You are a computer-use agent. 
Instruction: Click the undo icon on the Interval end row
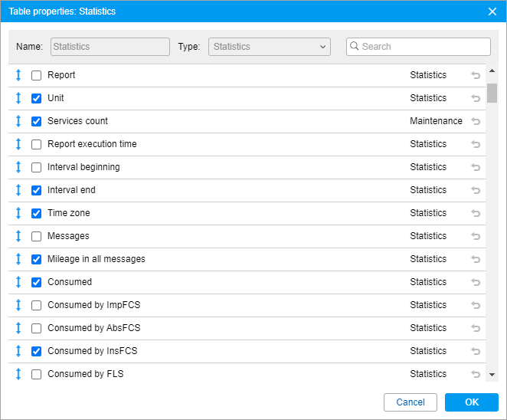[476, 190]
